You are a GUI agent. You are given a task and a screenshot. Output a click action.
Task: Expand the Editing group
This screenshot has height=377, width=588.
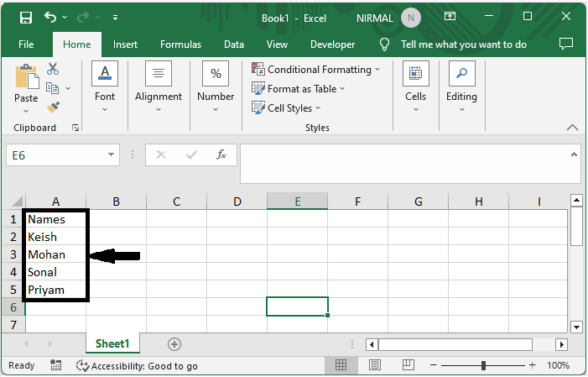coord(461,86)
